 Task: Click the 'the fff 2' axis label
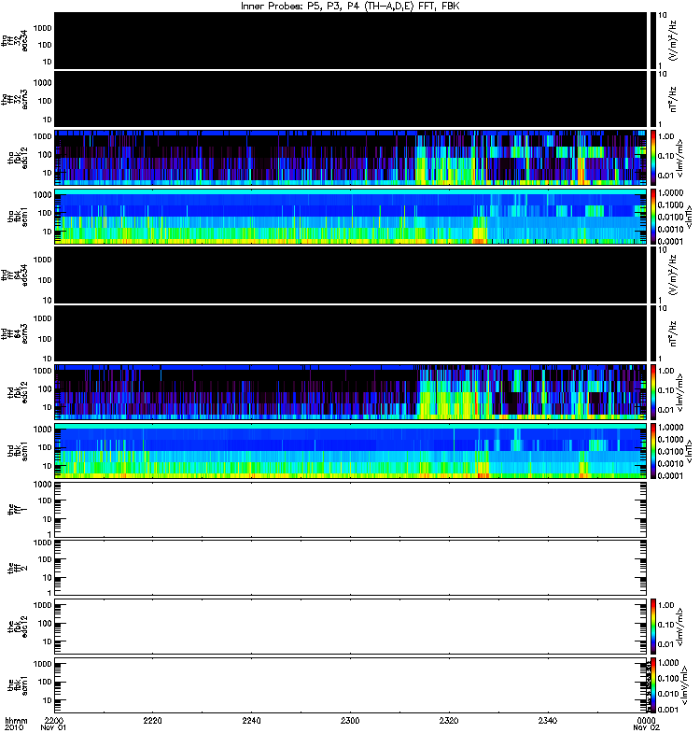[x=18, y=568]
